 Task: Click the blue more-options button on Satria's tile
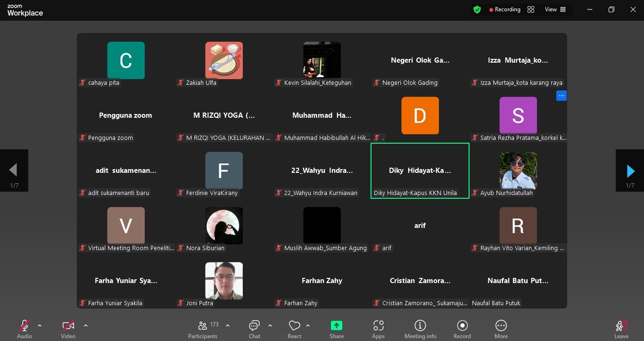click(561, 96)
